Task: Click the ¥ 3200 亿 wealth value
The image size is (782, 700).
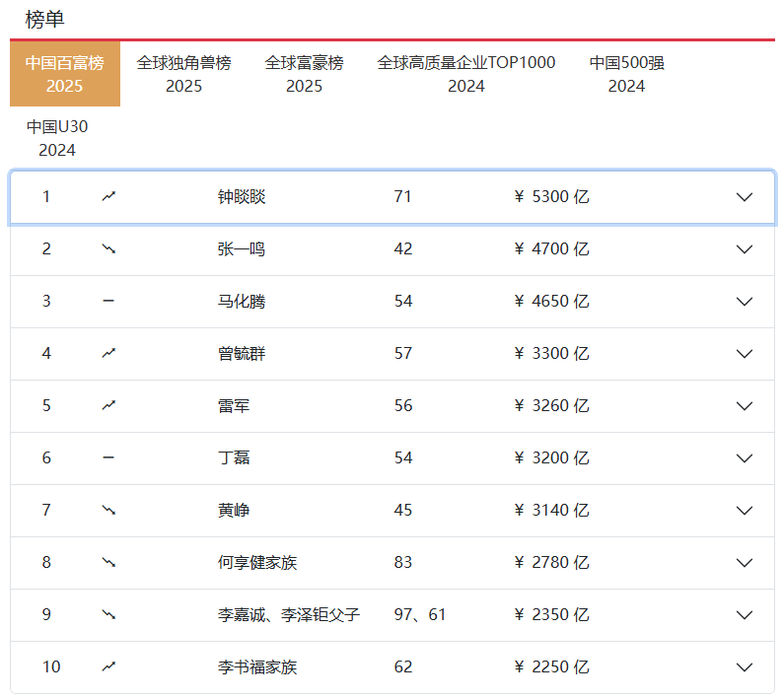Action: 551,458
